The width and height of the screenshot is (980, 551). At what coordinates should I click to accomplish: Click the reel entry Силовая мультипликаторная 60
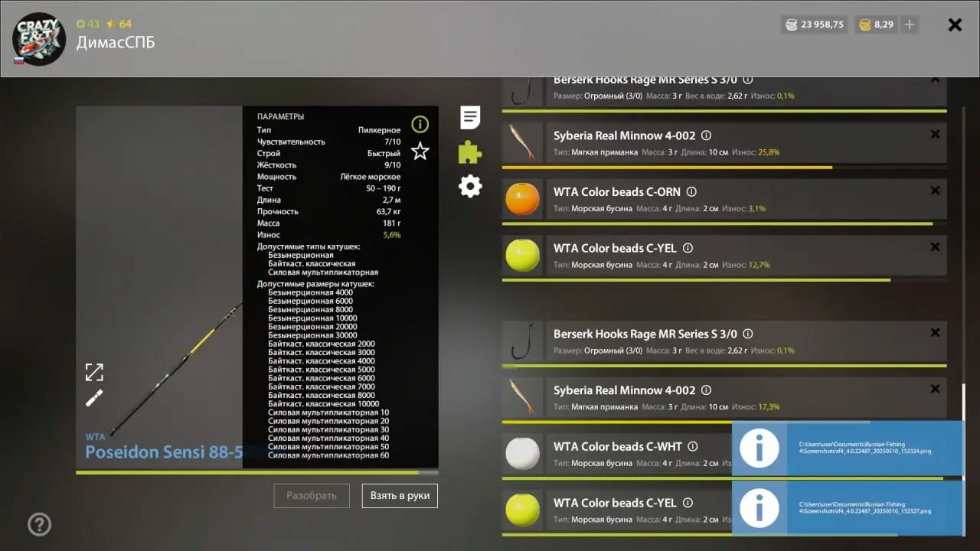[328, 455]
